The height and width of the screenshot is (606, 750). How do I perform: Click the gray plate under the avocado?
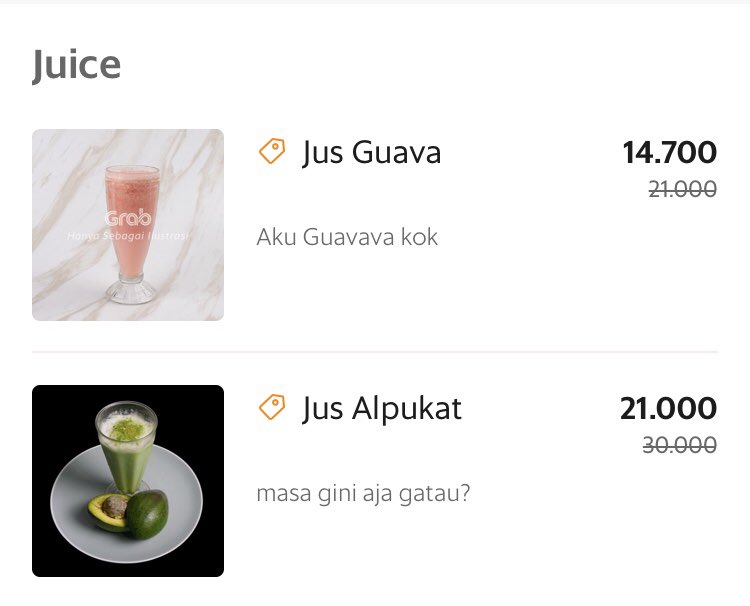[126, 505]
